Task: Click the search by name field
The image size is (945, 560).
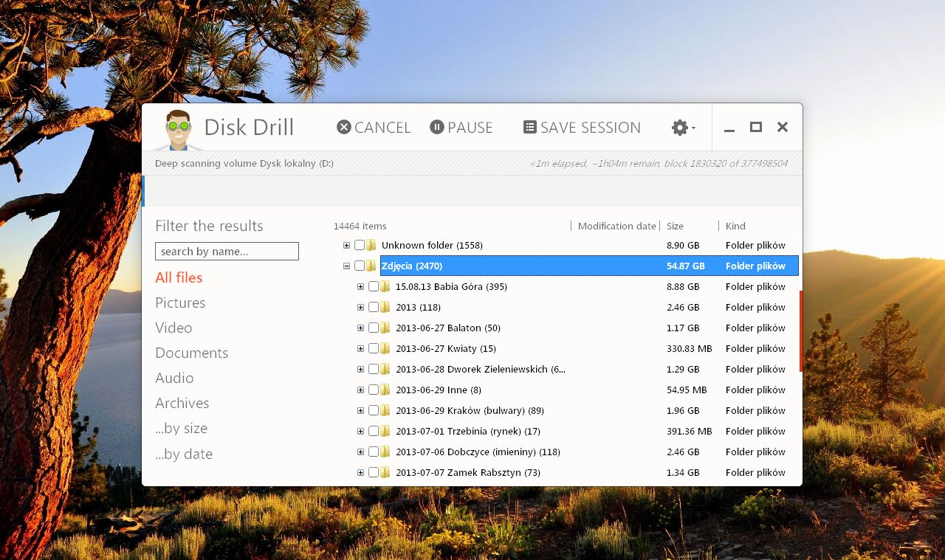Action: (227, 252)
